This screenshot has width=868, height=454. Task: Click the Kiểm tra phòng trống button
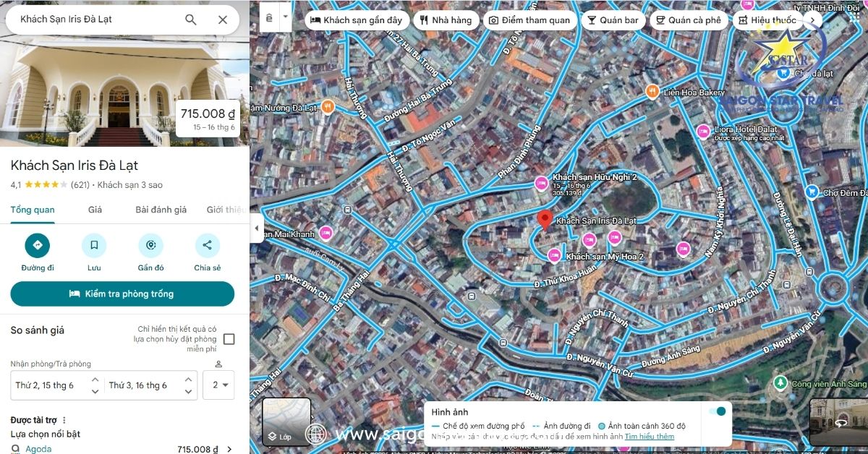122,294
